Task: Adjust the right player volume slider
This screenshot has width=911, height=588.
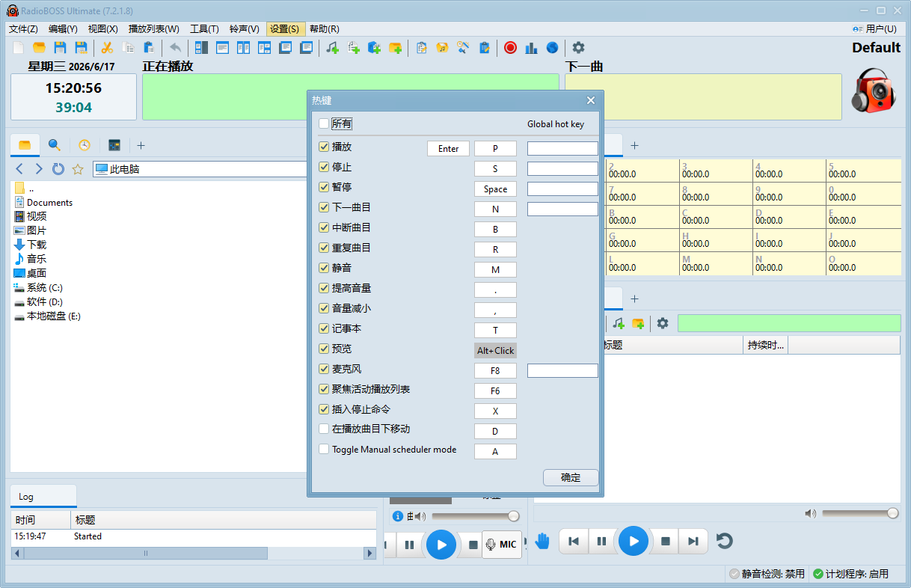Action: pyautogui.click(x=860, y=513)
